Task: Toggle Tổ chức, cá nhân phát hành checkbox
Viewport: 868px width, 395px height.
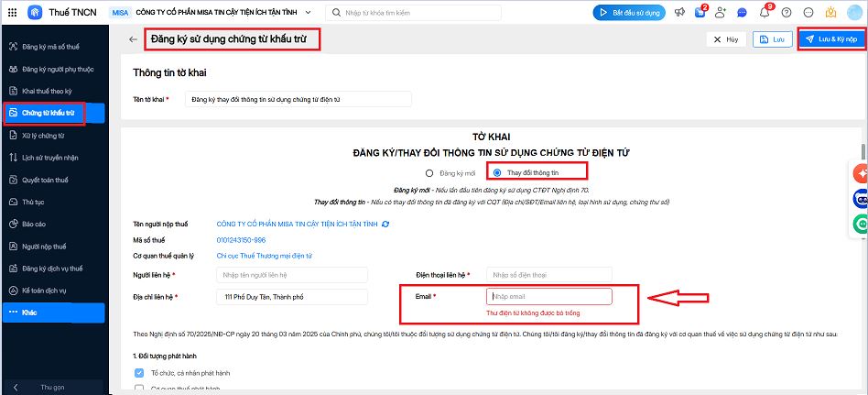Action: (139, 373)
